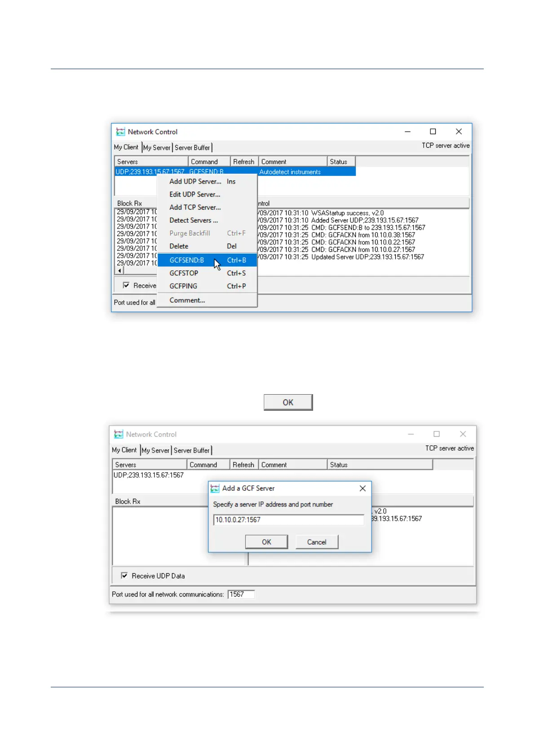Click Comment column header in upper window

tap(293, 162)
